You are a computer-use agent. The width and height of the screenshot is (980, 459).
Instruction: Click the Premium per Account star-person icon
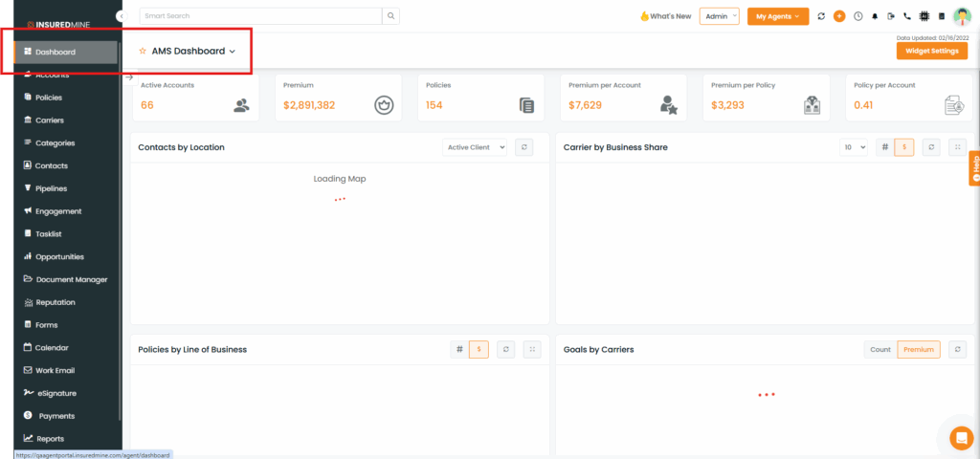pos(669,105)
